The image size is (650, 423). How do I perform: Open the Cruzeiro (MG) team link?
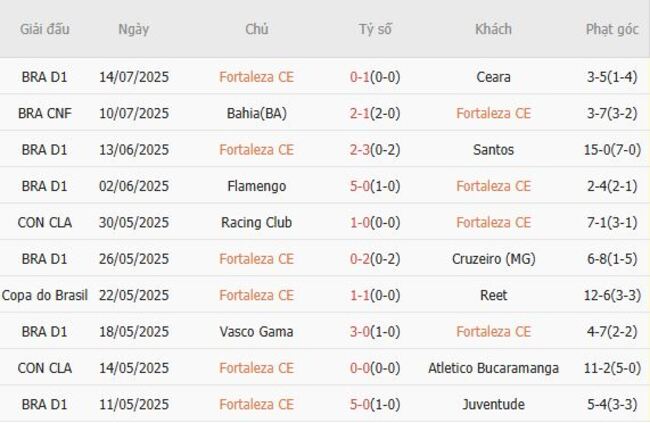pyautogui.click(x=493, y=259)
